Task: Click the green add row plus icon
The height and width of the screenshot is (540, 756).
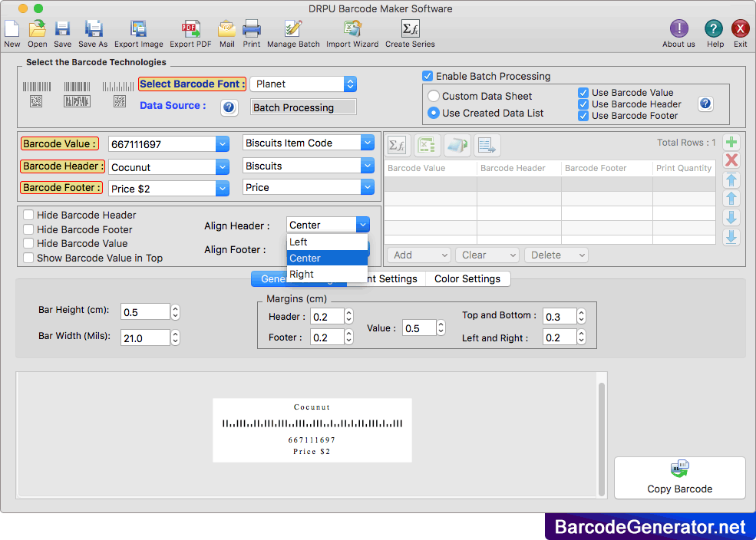Action: [x=731, y=142]
